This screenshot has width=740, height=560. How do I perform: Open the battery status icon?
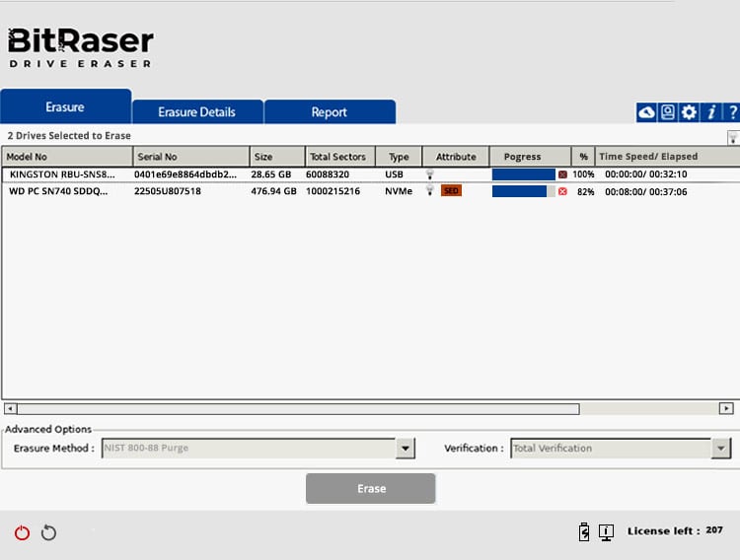[584, 531]
